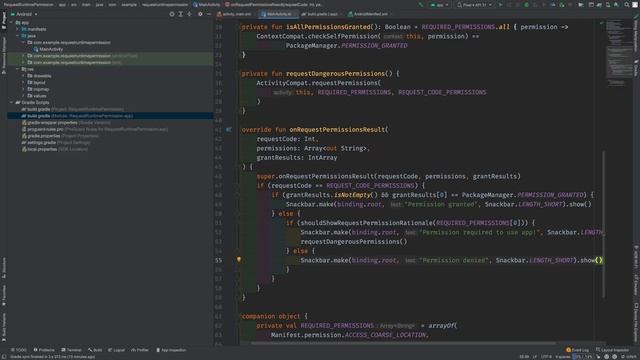This screenshot has height=360, width=640.
Task: Open the Terminal tool window
Action: click(71, 350)
